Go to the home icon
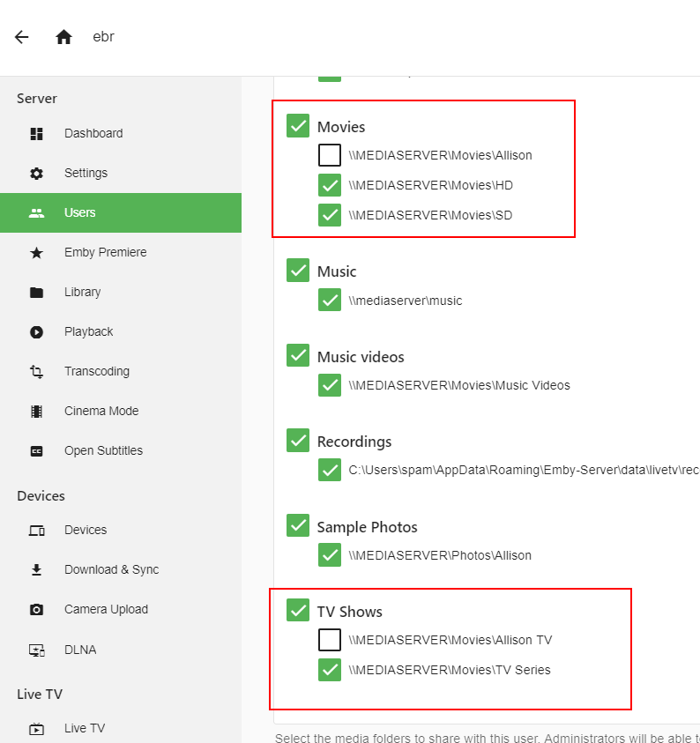This screenshot has height=743, width=700. tap(63, 37)
